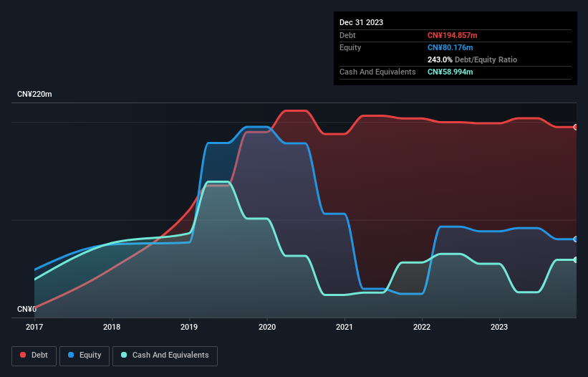Click the CN¥0 y-axis label
This screenshot has width=588, height=377.
(x=26, y=309)
